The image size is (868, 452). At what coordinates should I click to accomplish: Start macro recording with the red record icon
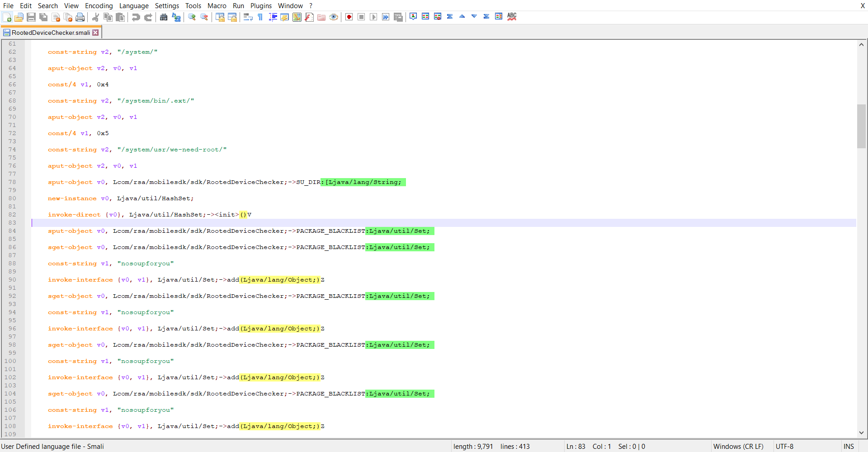pos(349,17)
